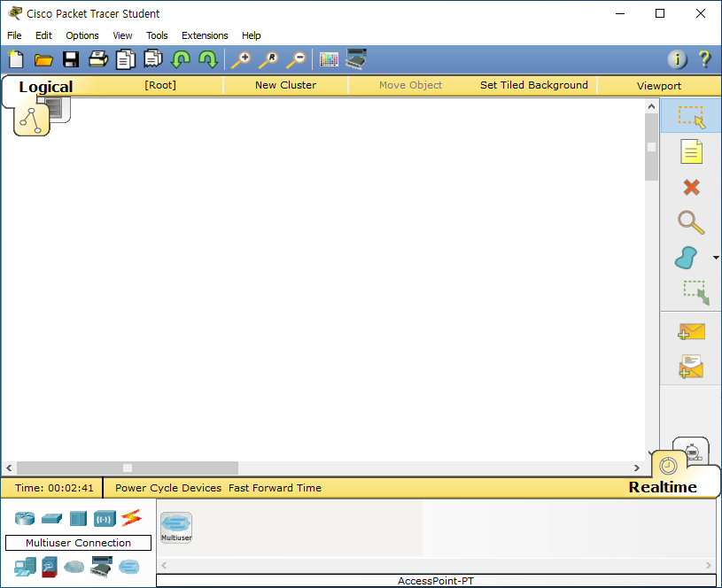
Task: Open the polygon tool dropdown arrow
Action: (x=716, y=258)
